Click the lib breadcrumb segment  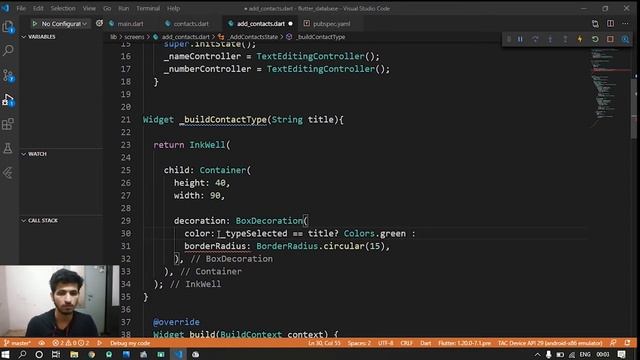pyautogui.click(x=113, y=37)
